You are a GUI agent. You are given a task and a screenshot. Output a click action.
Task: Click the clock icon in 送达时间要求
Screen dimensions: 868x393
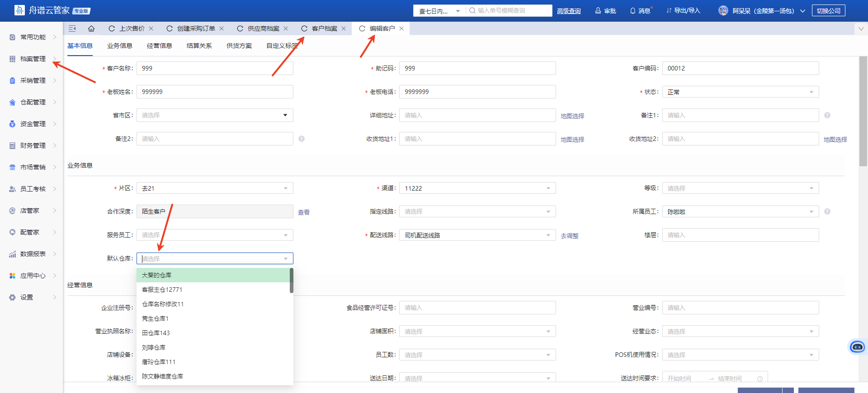tap(760, 379)
